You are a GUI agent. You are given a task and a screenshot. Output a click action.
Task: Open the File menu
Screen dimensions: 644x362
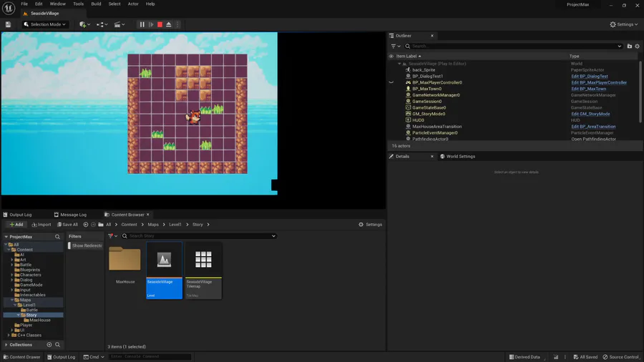click(x=24, y=4)
